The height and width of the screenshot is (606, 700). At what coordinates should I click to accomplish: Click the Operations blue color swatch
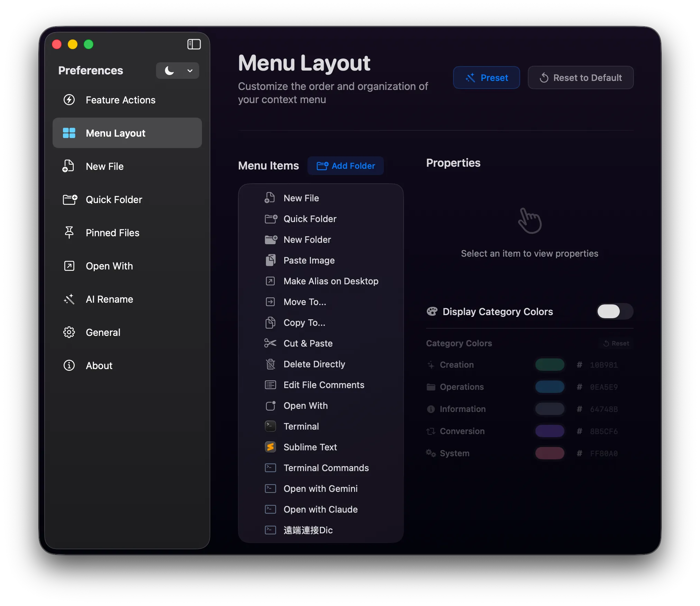click(x=550, y=387)
